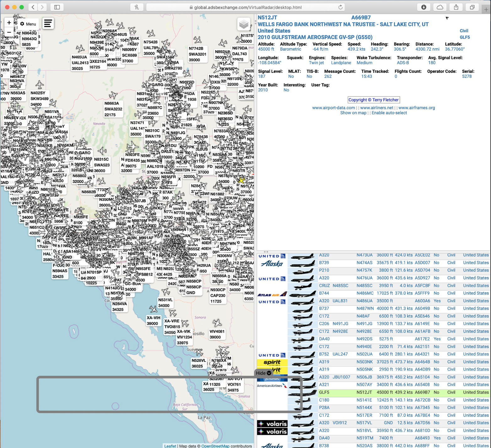Open the map layers selector
Viewport: 491px width, 448px height.
pyautogui.click(x=244, y=24)
